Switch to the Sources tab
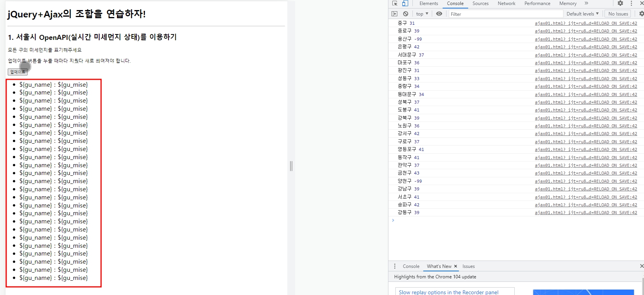The height and width of the screenshot is (295, 644). pos(480,3)
